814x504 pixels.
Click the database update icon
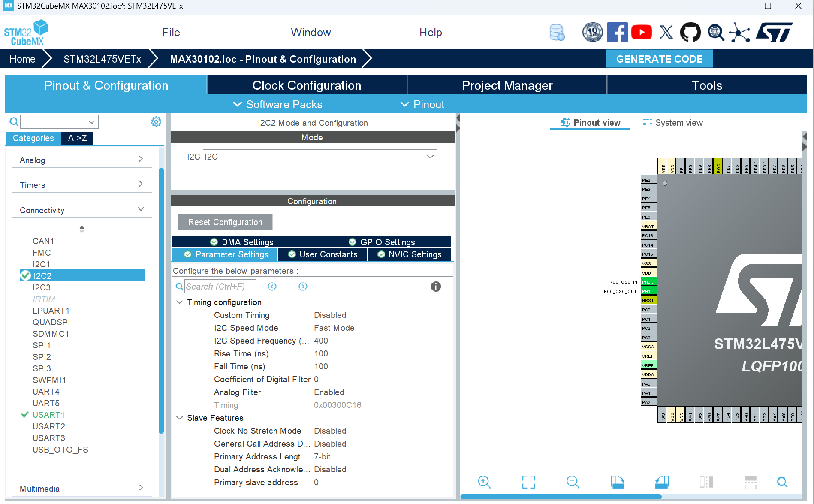point(557,32)
